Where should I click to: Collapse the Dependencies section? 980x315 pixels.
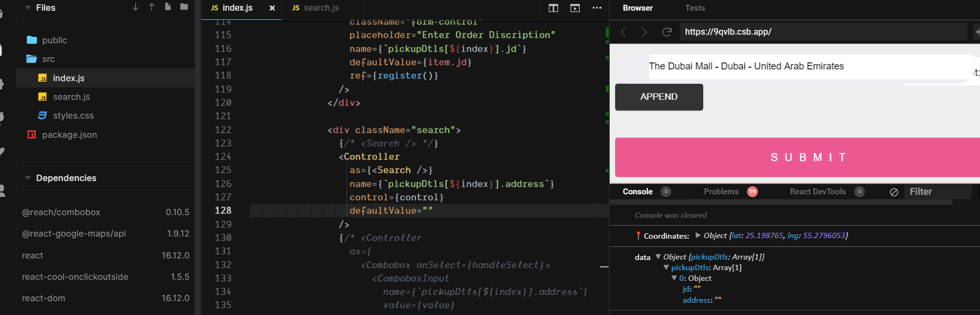click(x=28, y=178)
